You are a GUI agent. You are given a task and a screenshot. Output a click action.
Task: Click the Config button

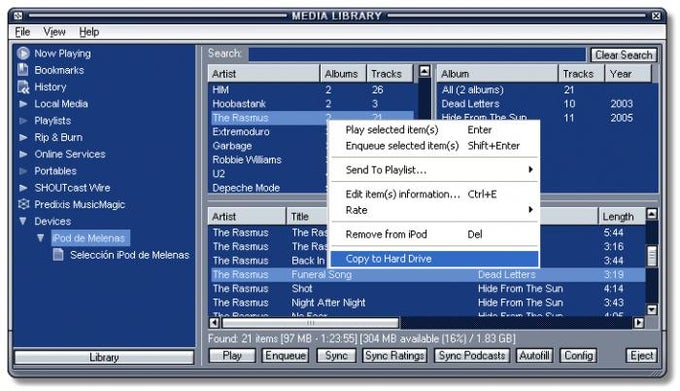coord(579,355)
